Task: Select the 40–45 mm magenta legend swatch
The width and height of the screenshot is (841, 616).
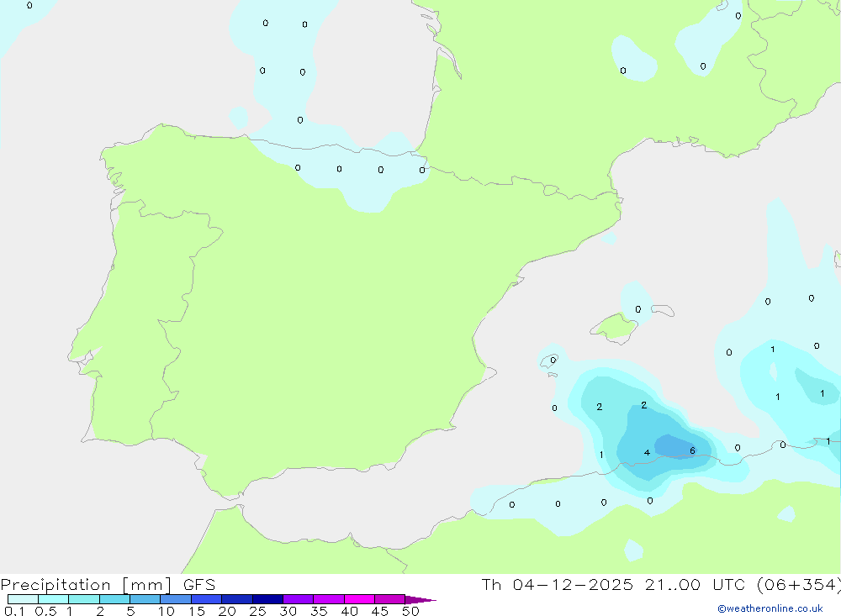Action: pos(359,599)
